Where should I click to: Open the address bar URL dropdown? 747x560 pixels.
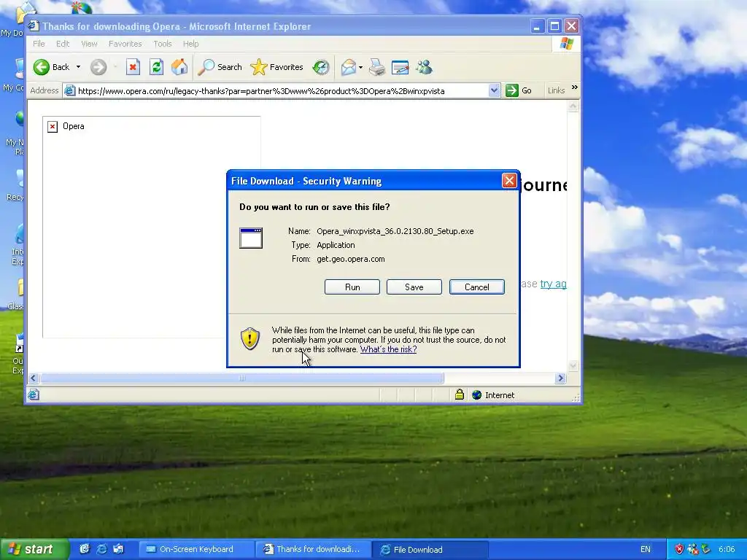[x=494, y=90]
